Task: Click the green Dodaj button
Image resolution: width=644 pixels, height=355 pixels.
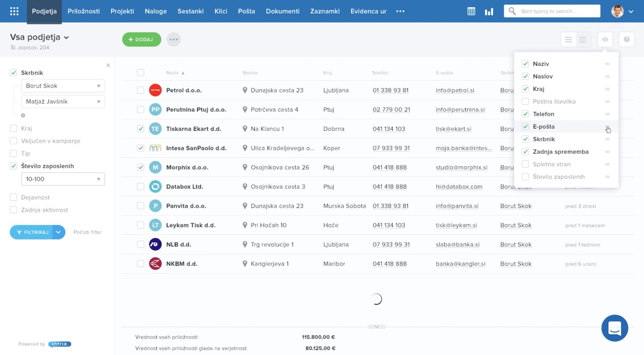Action: 141,40
